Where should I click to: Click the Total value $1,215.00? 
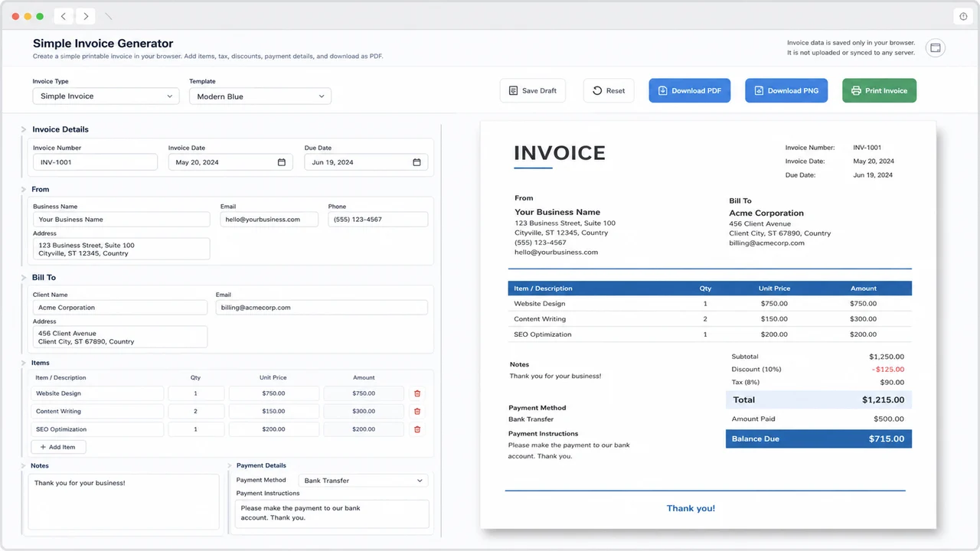point(883,399)
